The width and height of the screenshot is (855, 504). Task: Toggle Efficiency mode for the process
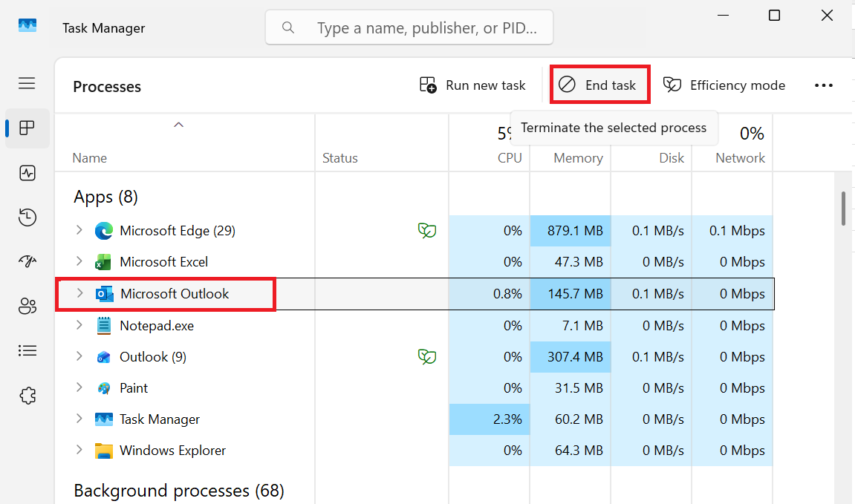tap(724, 85)
